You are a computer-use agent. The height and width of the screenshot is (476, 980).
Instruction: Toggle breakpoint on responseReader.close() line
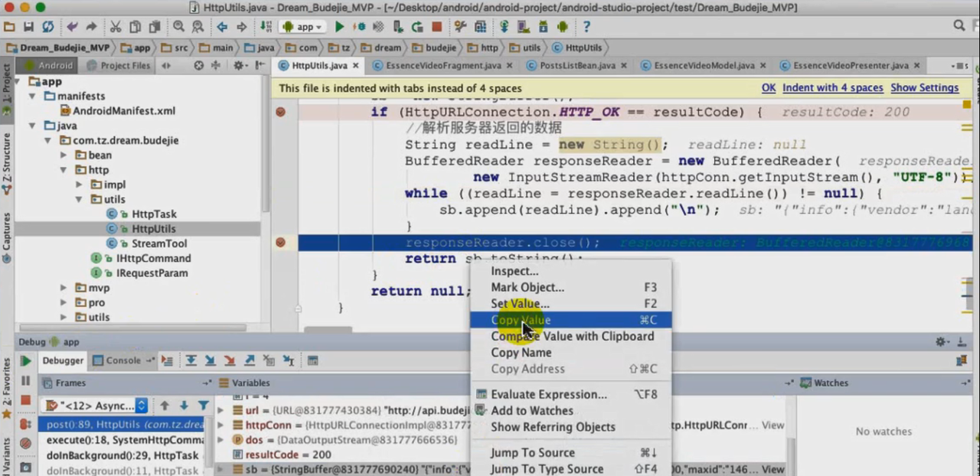pyautogui.click(x=280, y=243)
